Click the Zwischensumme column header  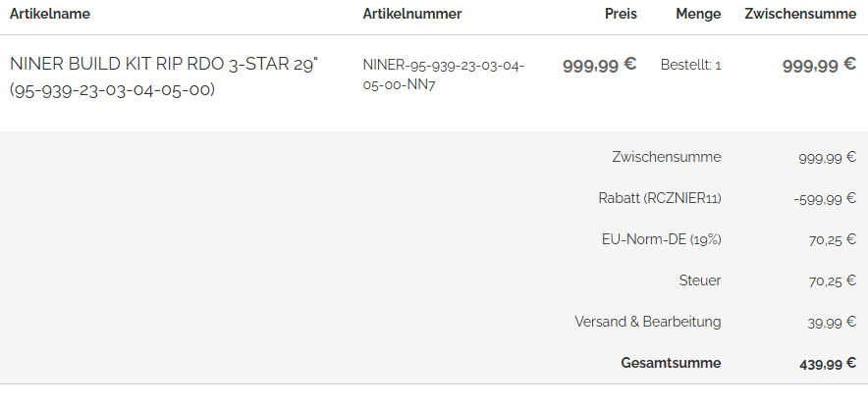coord(800,14)
